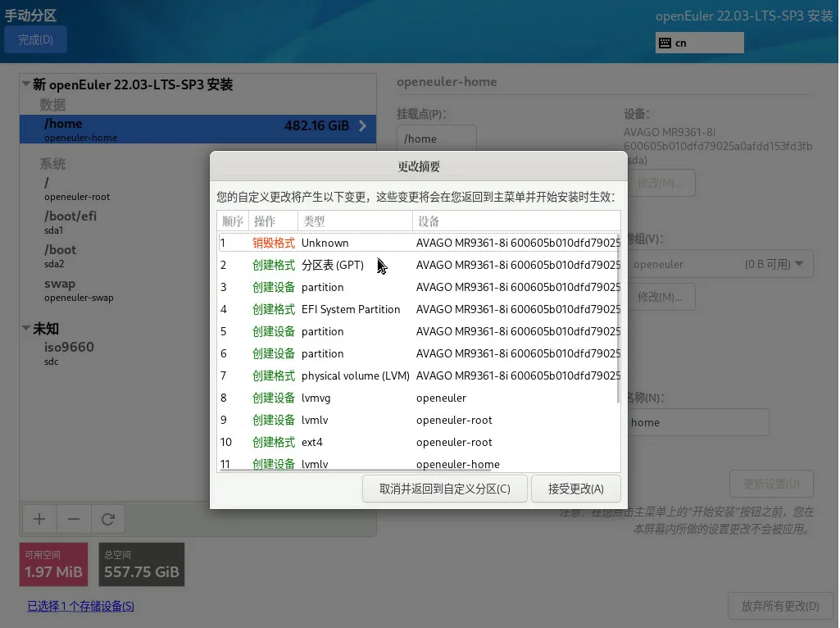Screen dimensions: 840x628
Task: Click the device 修改(M)... button under 设备
Action: tap(661, 183)
